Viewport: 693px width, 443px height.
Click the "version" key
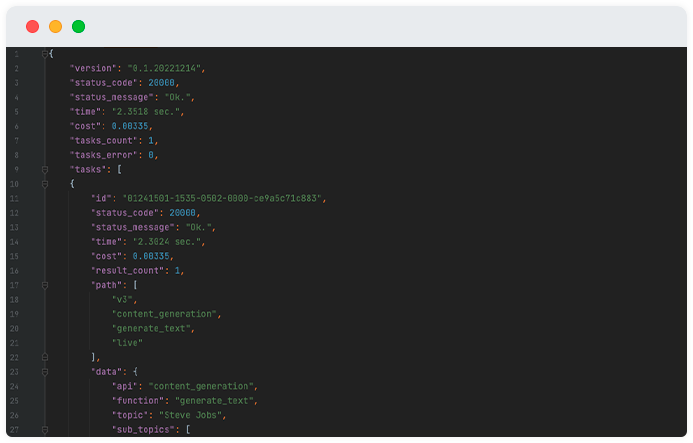tap(93, 69)
